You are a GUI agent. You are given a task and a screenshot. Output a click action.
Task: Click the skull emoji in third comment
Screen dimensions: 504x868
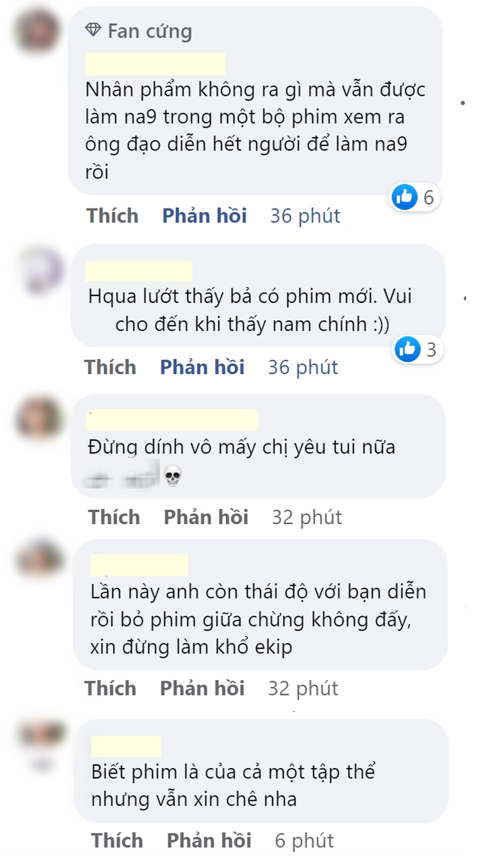[172, 476]
